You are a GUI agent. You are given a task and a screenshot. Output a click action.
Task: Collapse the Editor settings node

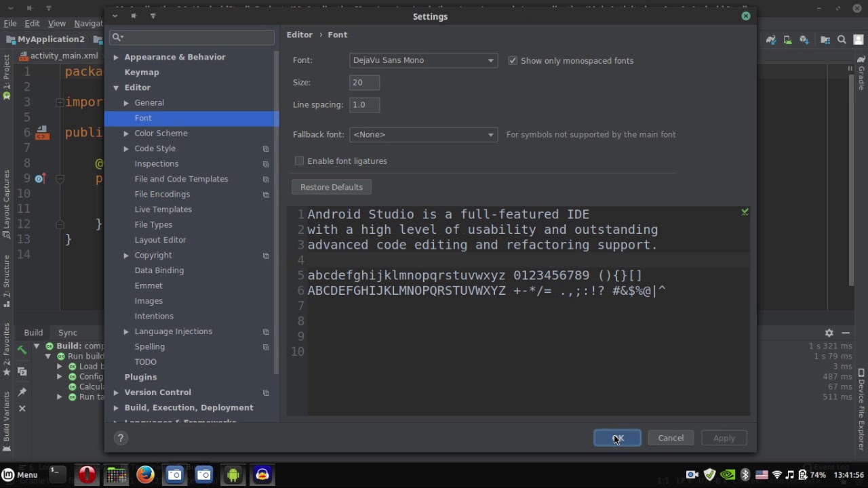pos(116,87)
